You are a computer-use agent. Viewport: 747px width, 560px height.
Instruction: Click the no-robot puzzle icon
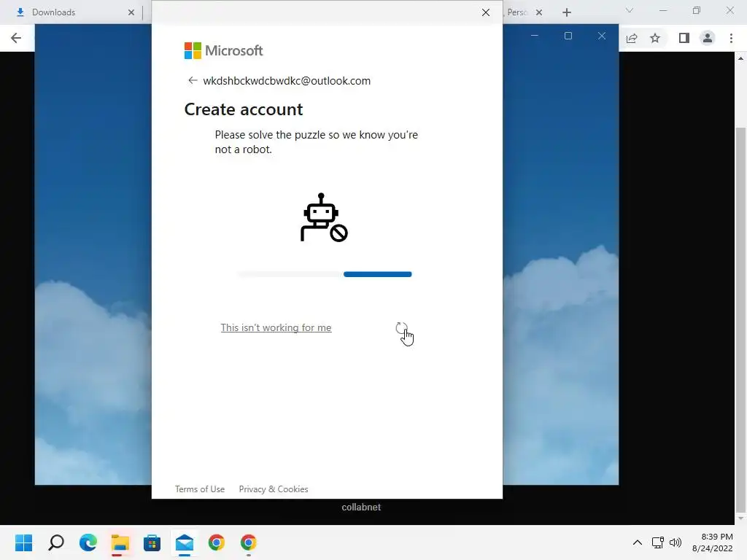[324, 217]
